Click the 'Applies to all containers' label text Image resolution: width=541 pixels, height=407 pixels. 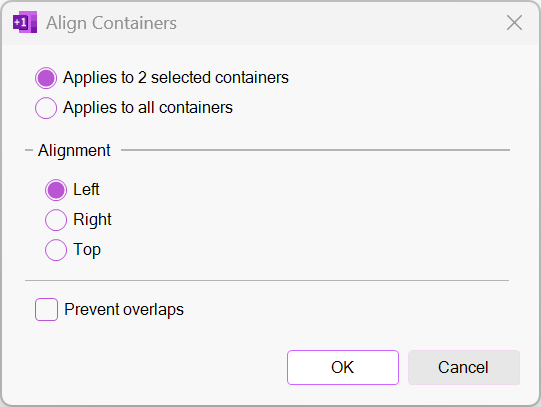(148, 108)
